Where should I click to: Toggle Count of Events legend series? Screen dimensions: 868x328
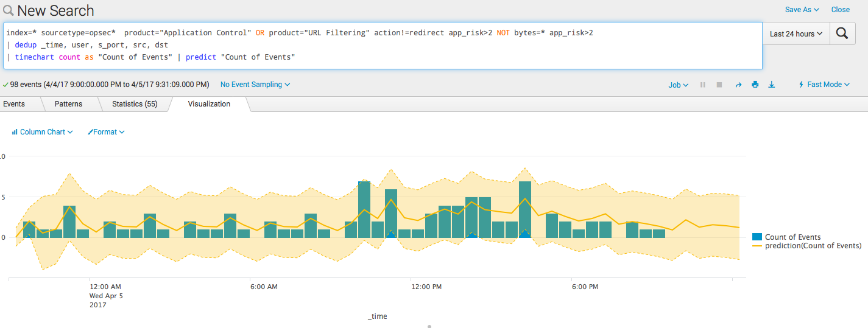757,237
